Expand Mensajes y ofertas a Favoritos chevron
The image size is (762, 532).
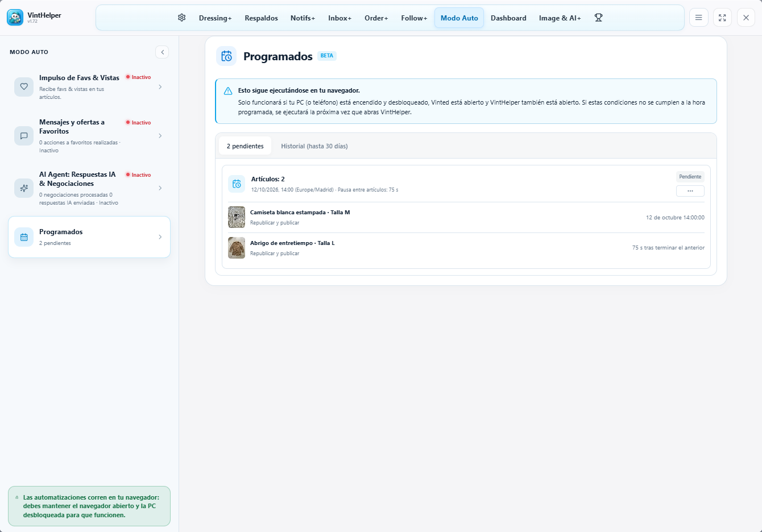point(160,136)
